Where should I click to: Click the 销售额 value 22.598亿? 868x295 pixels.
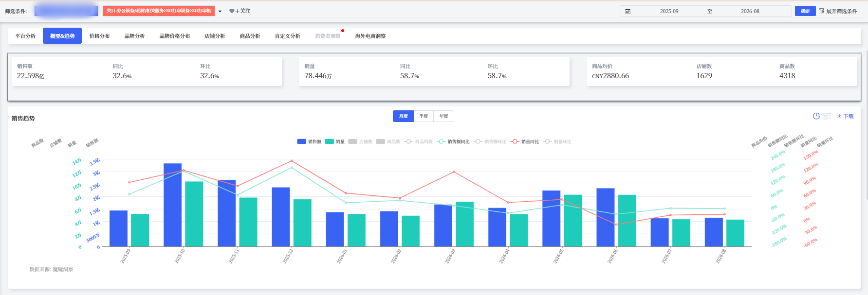(x=30, y=76)
